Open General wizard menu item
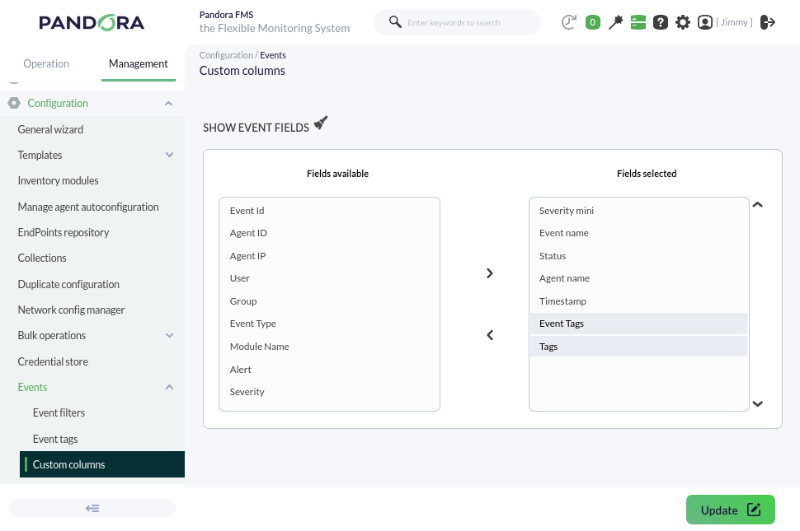The width and height of the screenshot is (800, 531). [50, 129]
